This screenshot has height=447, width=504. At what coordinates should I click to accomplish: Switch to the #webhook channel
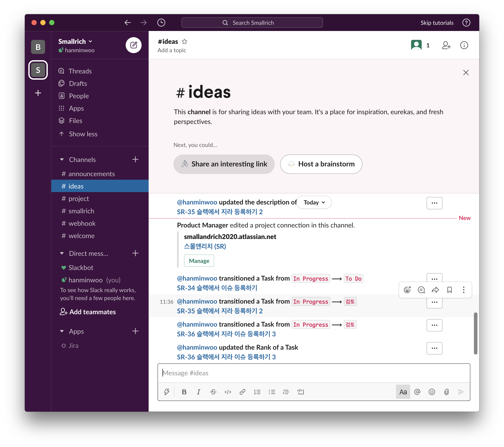tap(82, 223)
